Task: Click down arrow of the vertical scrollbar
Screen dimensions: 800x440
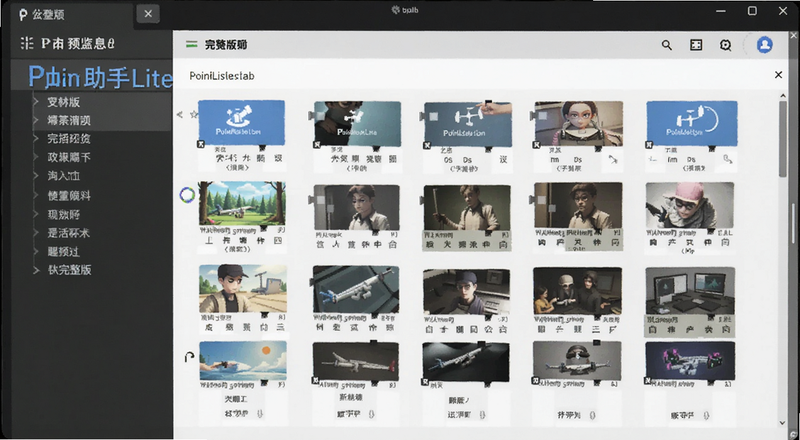Action: [783, 423]
